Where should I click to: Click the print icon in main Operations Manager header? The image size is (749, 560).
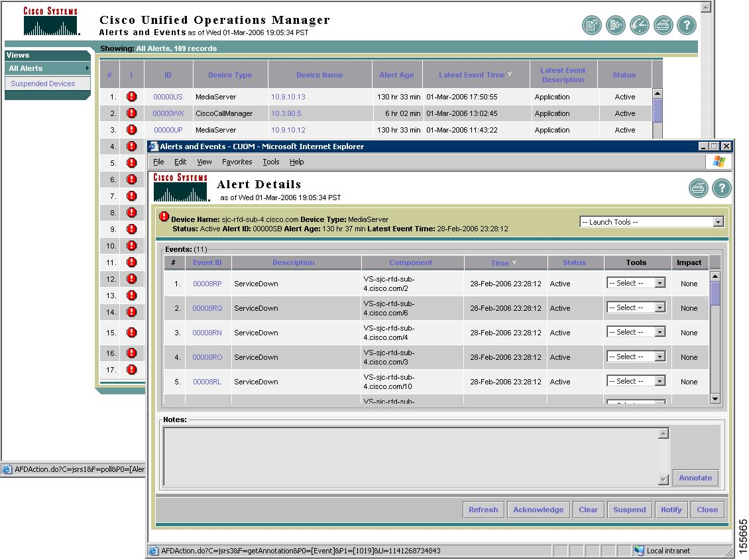[x=663, y=25]
